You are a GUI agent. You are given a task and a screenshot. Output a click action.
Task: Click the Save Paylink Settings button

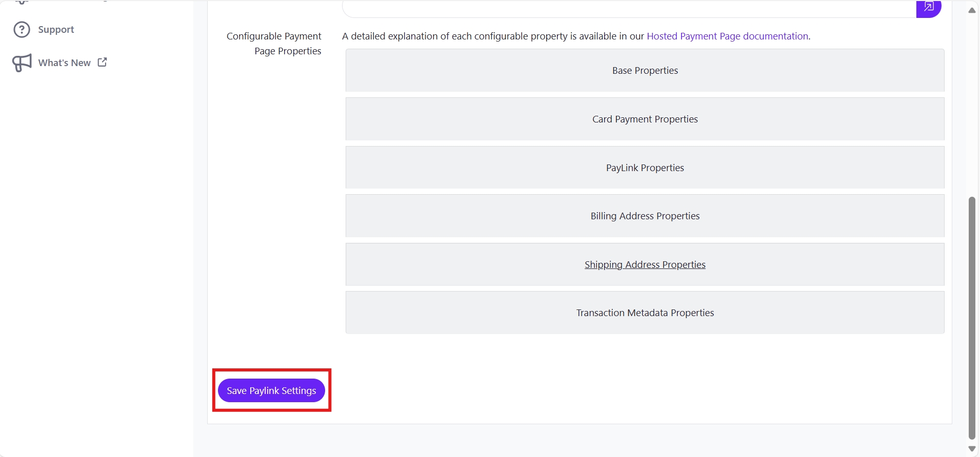pos(271,390)
